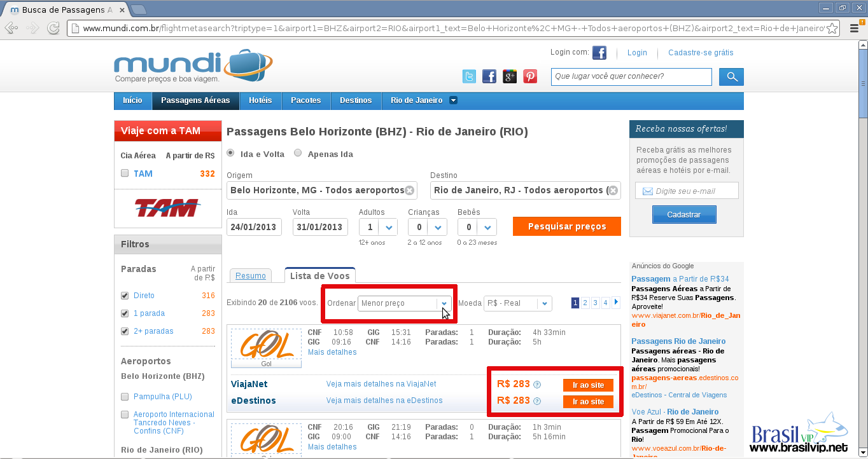868x459 pixels.
Task: Click the TAM airline name link
Action: 143,174
